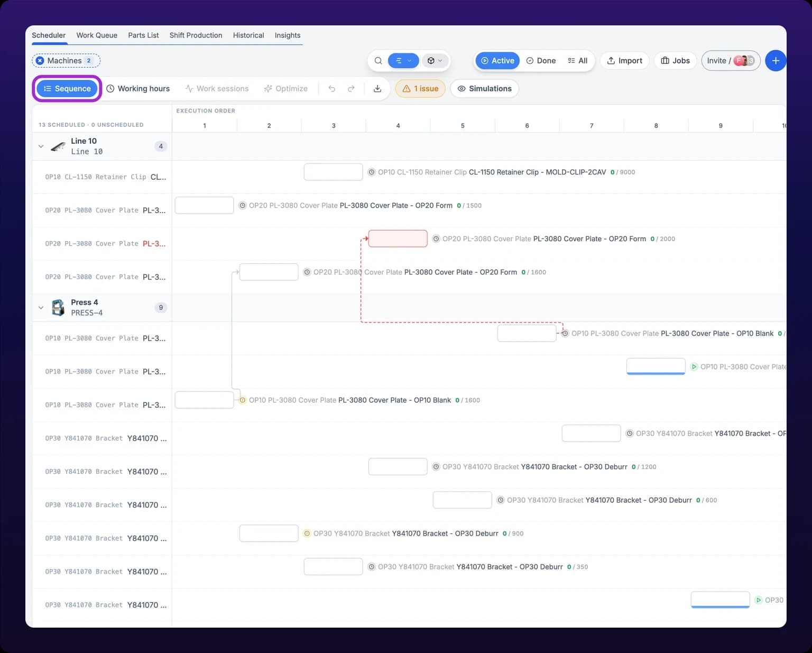The height and width of the screenshot is (653, 812).
Task: Select Working hours view mode
Action: (138, 89)
